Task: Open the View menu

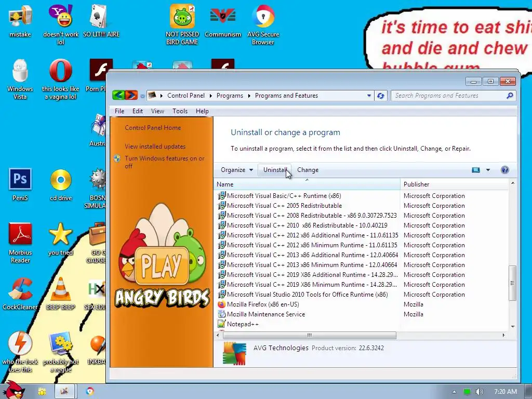Action: [x=157, y=111]
